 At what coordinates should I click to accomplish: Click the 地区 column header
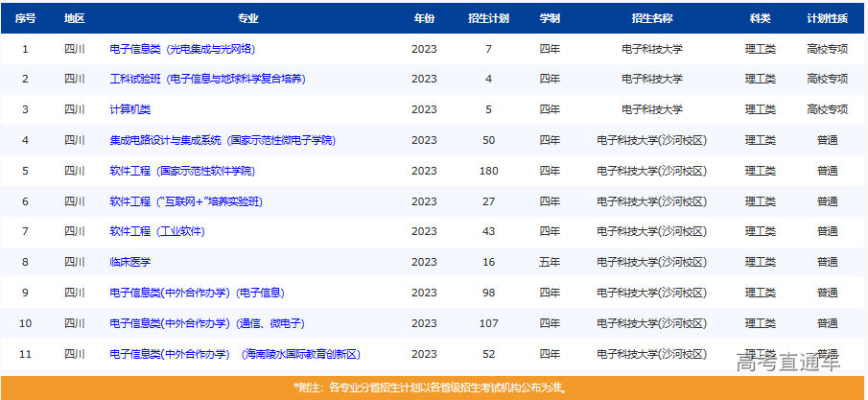pos(74,18)
